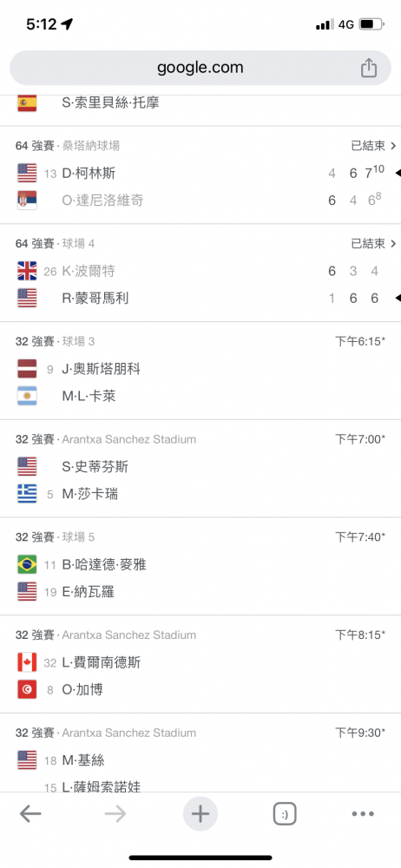401x868 pixels.
Task: Open the tab switcher icon
Action: pos(285,814)
